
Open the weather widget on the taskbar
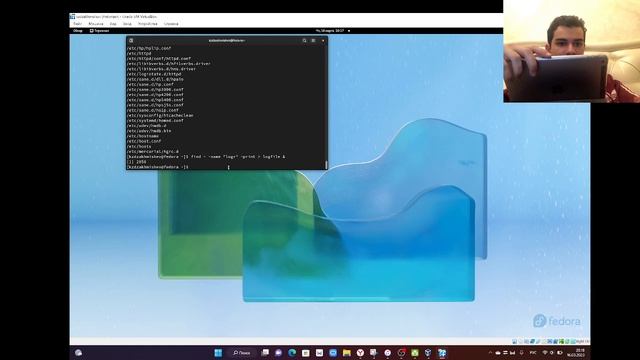[78, 353]
